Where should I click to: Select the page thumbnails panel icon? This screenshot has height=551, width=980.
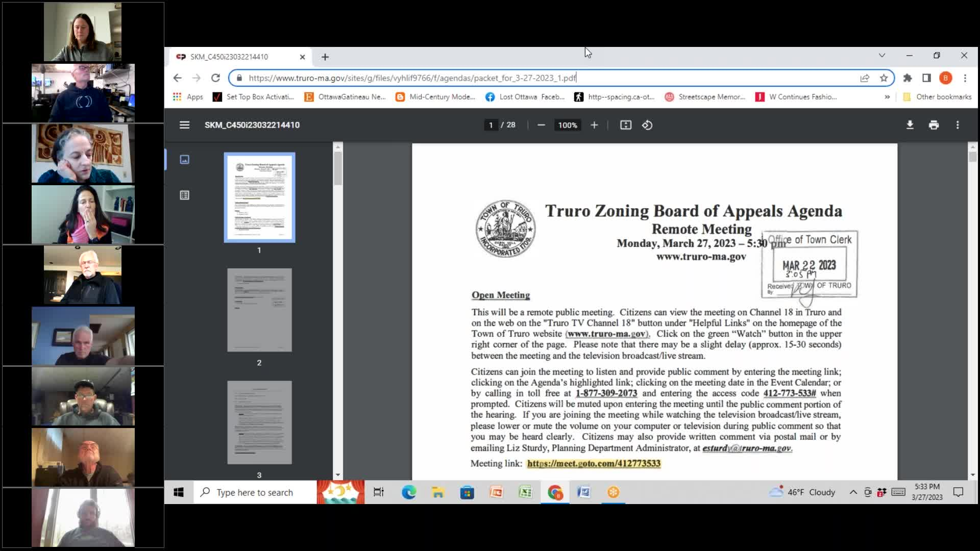pos(184,159)
